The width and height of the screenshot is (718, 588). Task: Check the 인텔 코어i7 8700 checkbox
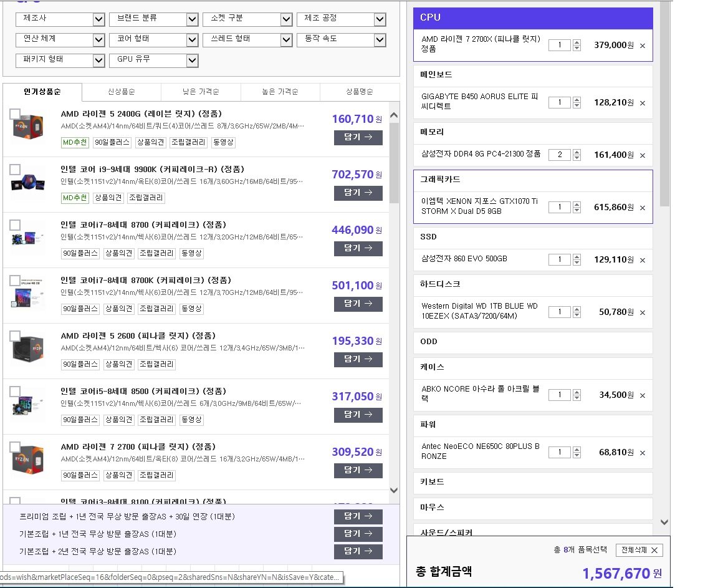tap(15, 225)
